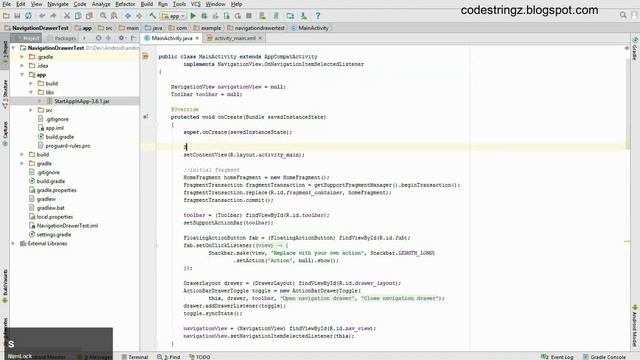Collapse the NavigationDrawerTest root node
Image resolution: width=640 pixels, height=360 pixels.
tap(13, 48)
